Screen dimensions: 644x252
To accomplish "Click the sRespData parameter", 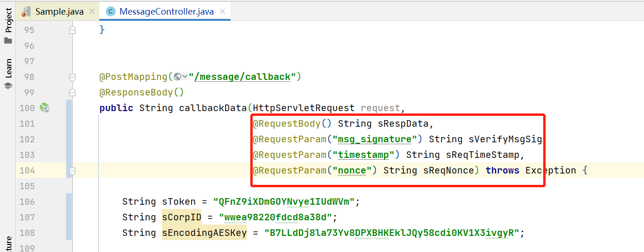I will click(x=403, y=123).
